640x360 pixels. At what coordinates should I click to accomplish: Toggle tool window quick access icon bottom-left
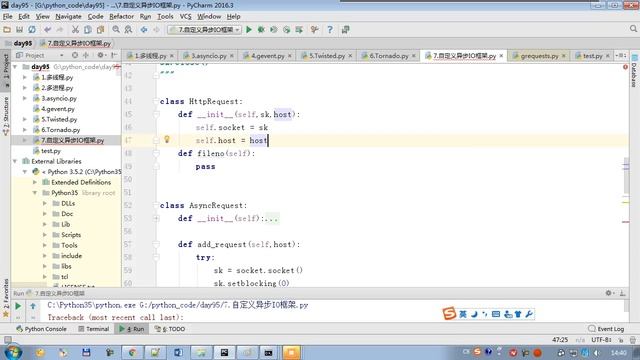click(x=7, y=340)
